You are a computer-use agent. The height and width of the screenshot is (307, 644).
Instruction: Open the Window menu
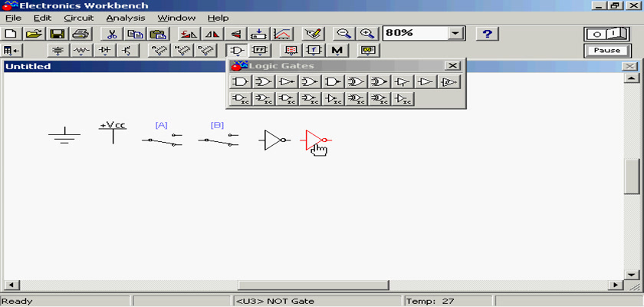pos(176,18)
